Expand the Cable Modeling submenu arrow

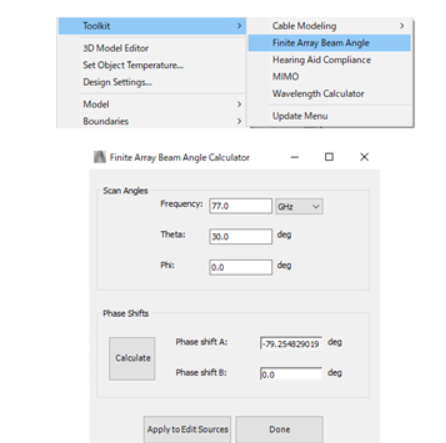(x=402, y=26)
